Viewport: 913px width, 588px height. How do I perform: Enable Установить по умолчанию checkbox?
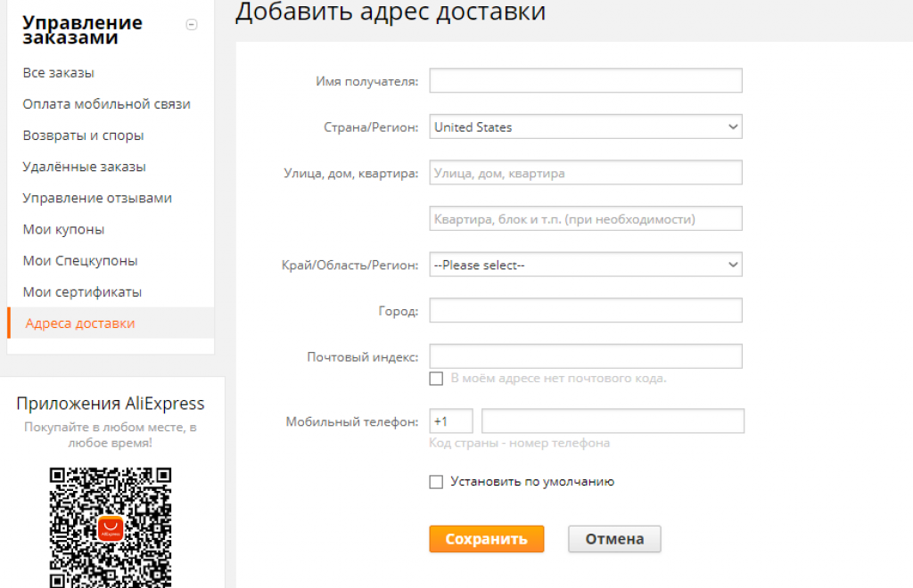[436, 482]
